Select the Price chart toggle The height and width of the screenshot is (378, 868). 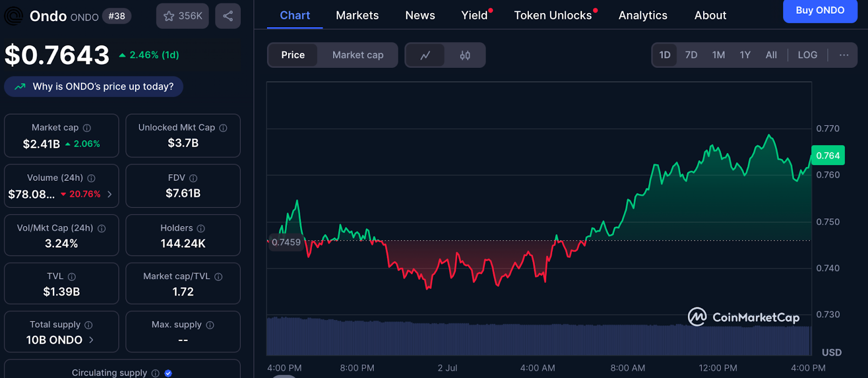tap(293, 55)
